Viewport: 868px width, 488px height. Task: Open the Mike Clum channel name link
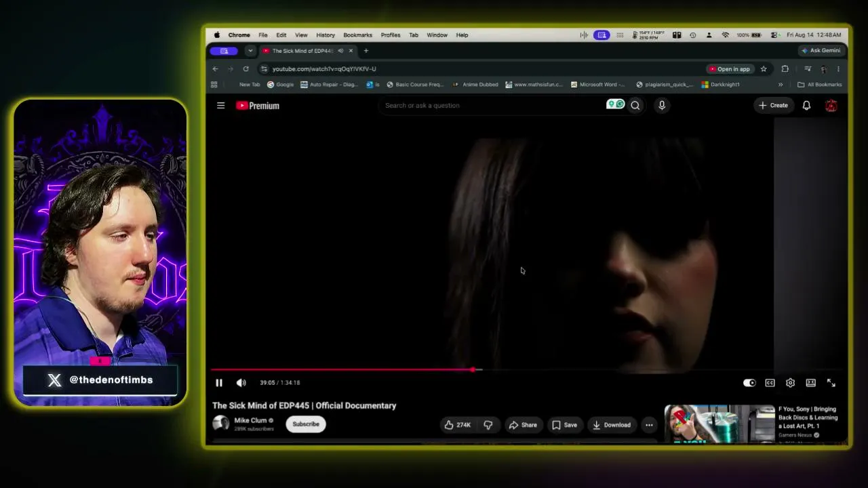point(250,420)
